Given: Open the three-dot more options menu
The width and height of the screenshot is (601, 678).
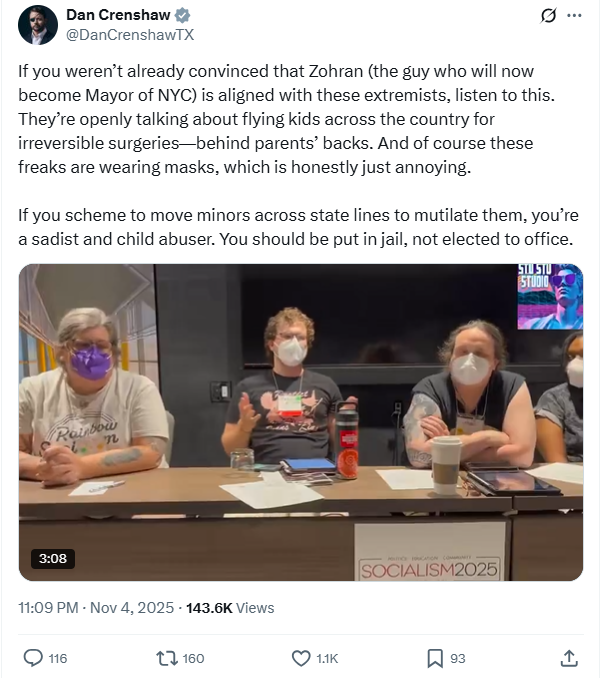Looking at the screenshot, I should (x=573, y=16).
